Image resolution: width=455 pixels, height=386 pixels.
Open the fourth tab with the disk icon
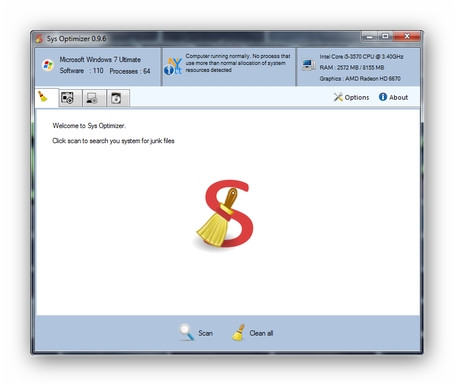[118, 98]
